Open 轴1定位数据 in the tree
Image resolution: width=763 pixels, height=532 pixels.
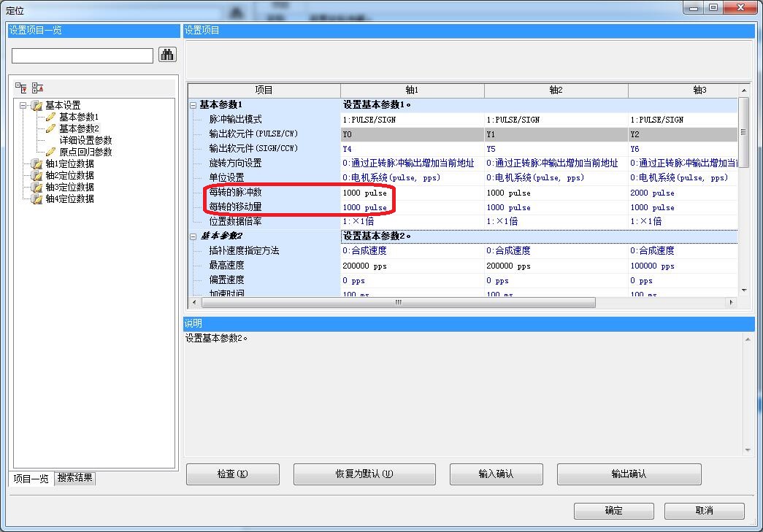[x=69, y=163]
